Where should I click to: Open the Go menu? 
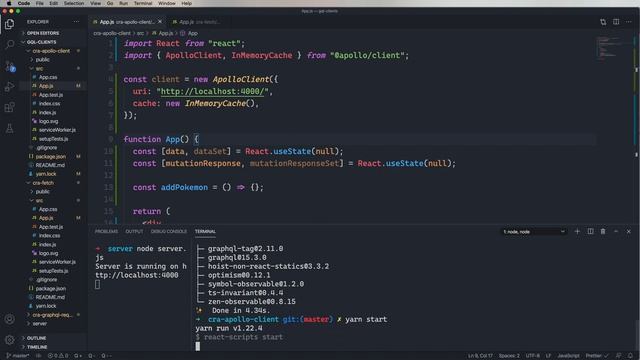(110, 3)
